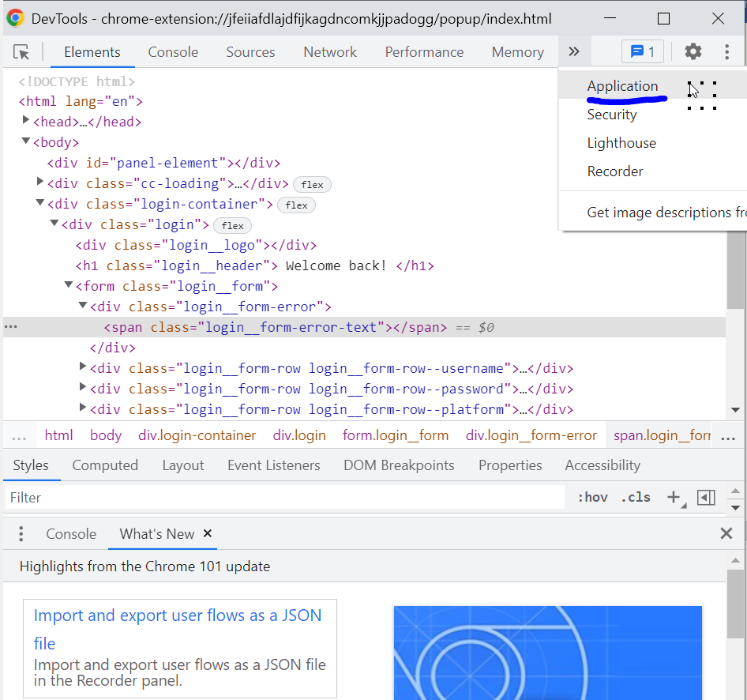Expand the form-row--password div
Image resolution: width=747 pixels, height=700 pixels.
click(x=83, y=386)
